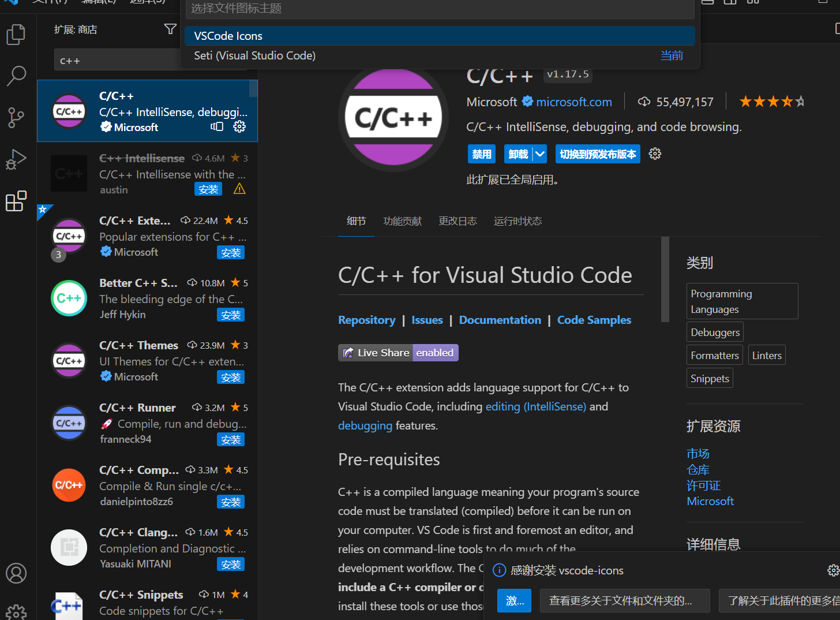
Task: Open the Documentation link
Action: (x=500, y=320)
